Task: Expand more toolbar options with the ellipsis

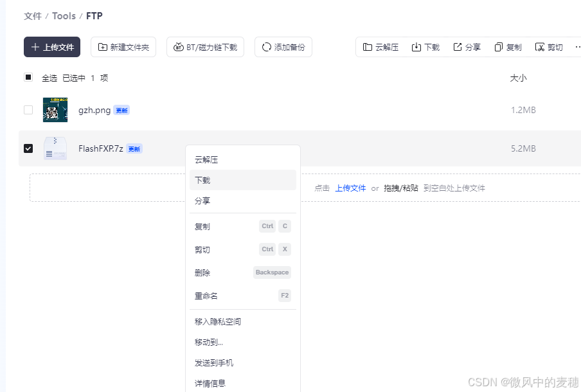Action: 577,46
